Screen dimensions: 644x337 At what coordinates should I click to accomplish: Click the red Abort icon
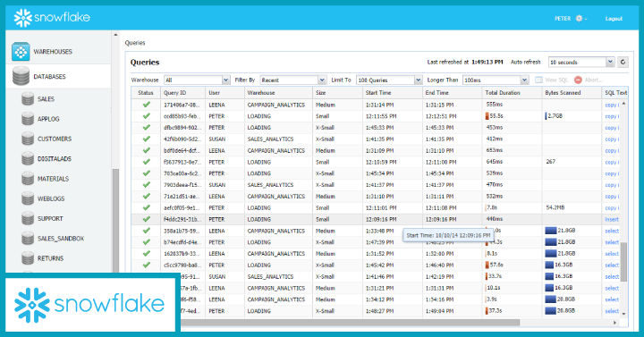578,80
